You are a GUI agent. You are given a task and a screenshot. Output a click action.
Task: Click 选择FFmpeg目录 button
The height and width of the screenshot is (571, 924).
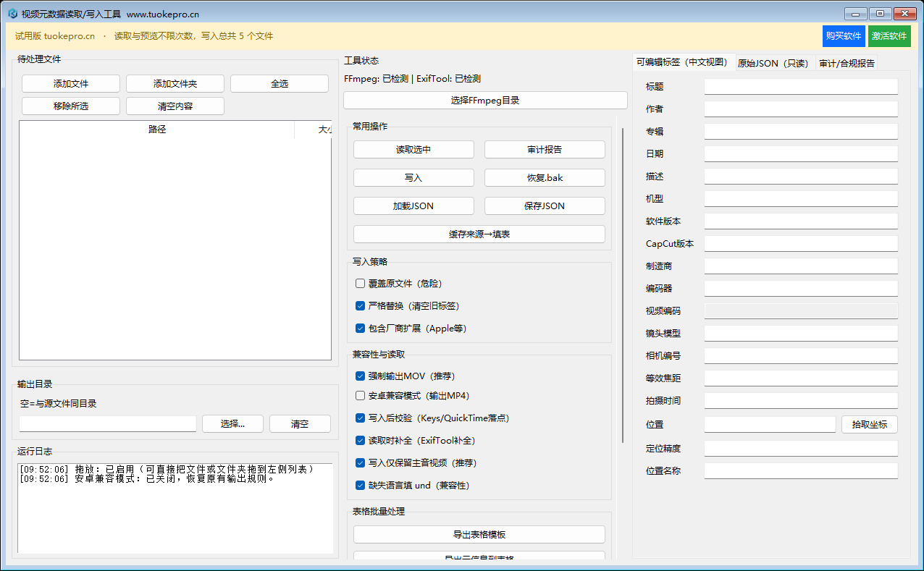click(485, 101)
